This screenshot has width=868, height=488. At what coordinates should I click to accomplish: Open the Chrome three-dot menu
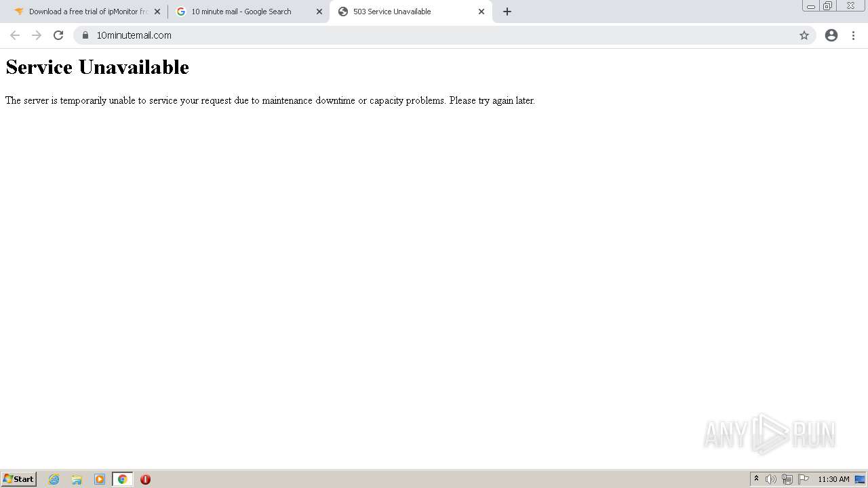(x=853, y=35)
